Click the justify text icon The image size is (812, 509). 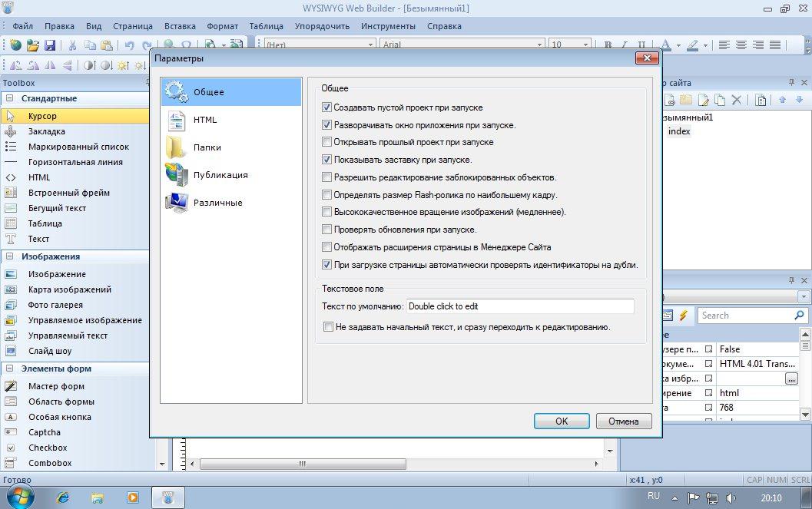[x=775, y=45]
